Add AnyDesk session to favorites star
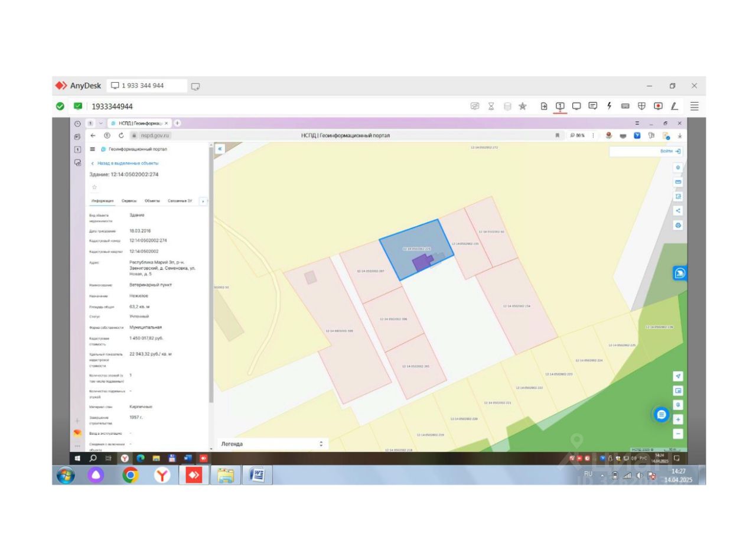Screen dimensions: 756x534 coord(523,106)
